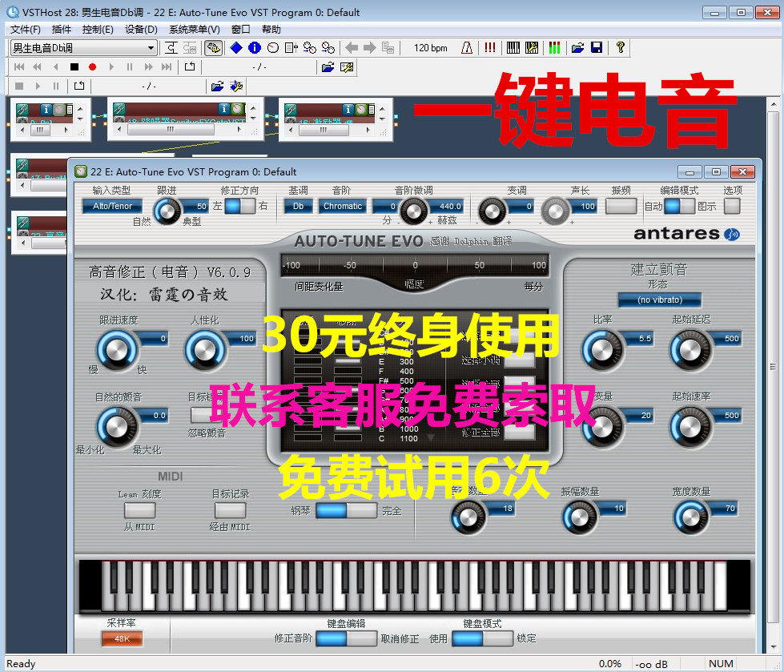Open the 窗口 menu
784x672 pixels.
pyautogui.click(x=240, y=30)
